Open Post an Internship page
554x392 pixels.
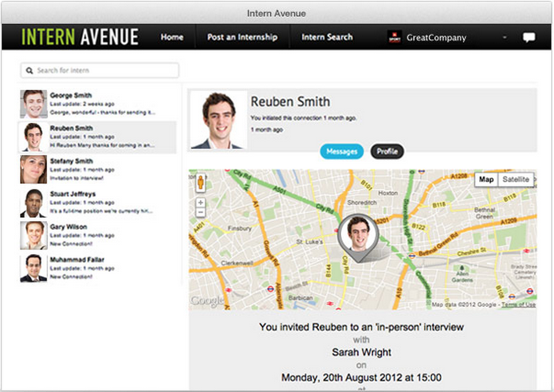(x=242, y=37)
